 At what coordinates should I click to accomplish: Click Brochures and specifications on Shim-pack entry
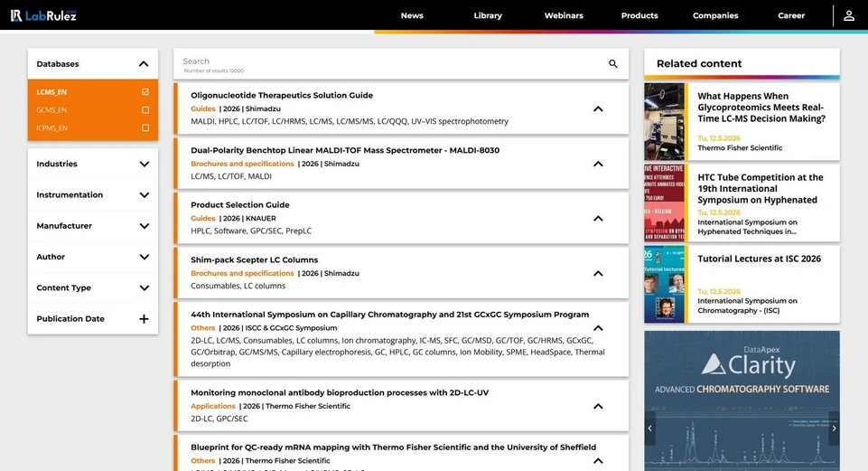(242, 274)
